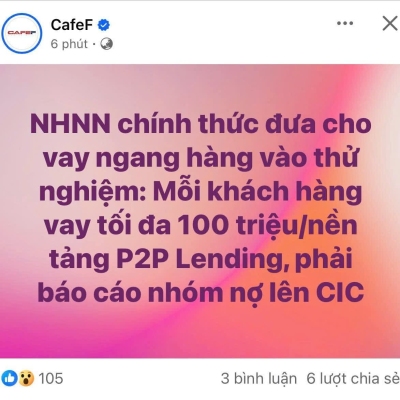This screenshot has height=400, width=400.
Task: View the '6 lượt chia sẻ' shares
Action: click(353, 379)
